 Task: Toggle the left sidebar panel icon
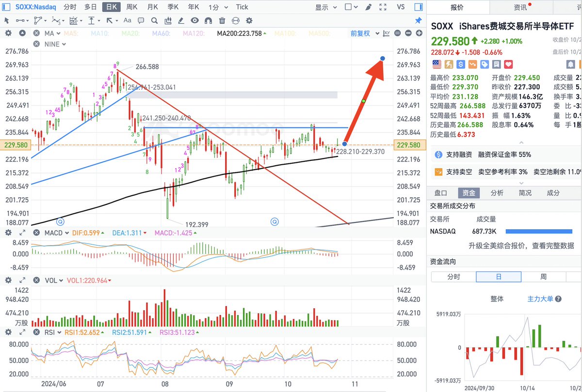[x=6, y=7]
